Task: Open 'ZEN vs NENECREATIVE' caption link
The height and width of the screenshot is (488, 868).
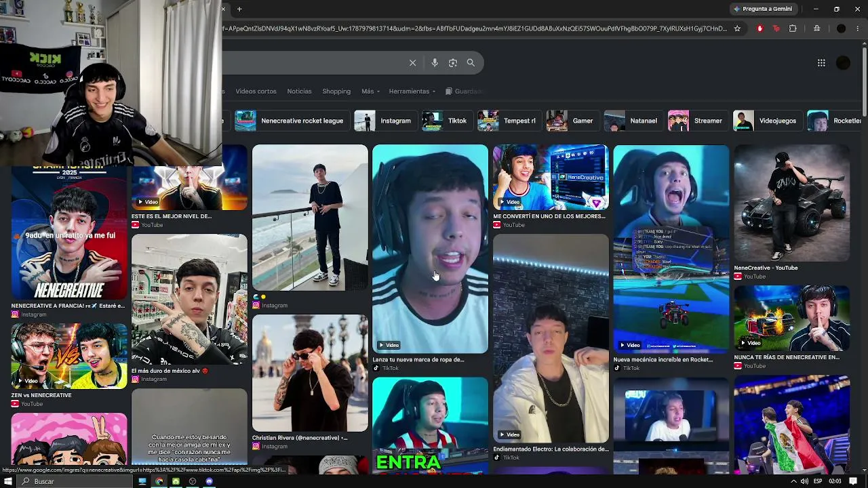Action: 41,395
